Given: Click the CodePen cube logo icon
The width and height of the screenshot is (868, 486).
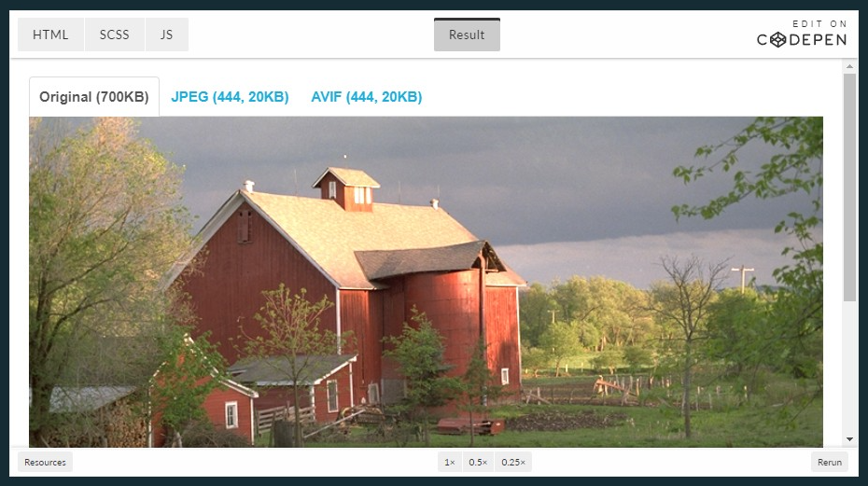Looking at the screenshot, I should pyautogui.click(x=777, y=40).
